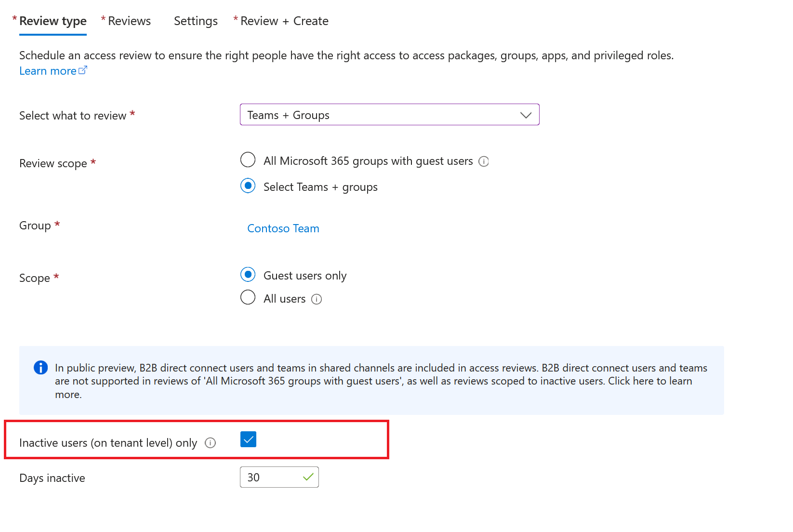The height and width of the screenshot is (532, 793).
Task: Click info icon next to All users
Action: 317,299
